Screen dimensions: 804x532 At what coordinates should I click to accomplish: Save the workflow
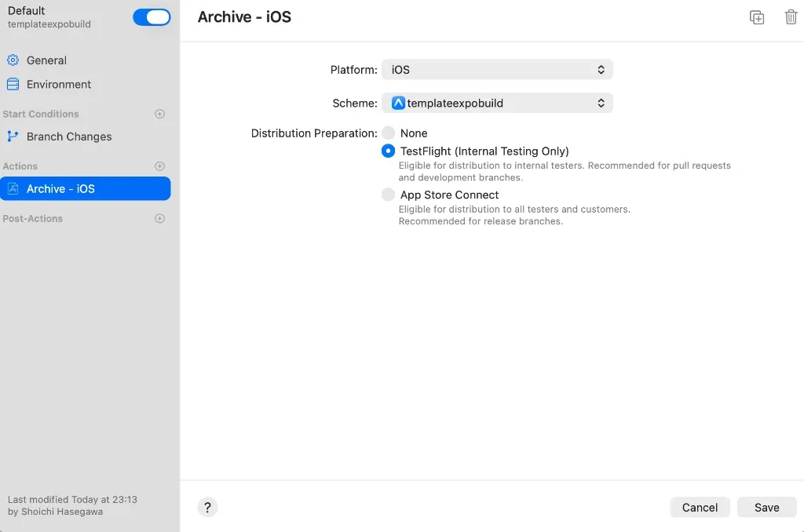766,508
